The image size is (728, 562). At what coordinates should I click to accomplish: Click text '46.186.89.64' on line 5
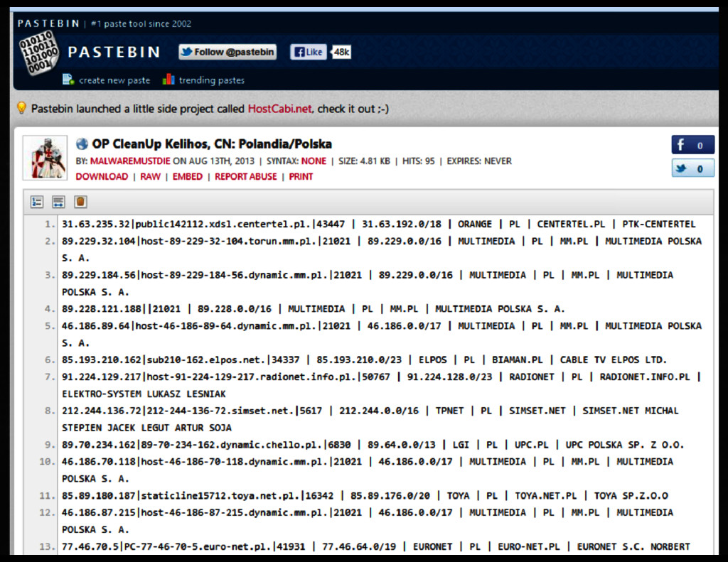[x=96, y=326]
